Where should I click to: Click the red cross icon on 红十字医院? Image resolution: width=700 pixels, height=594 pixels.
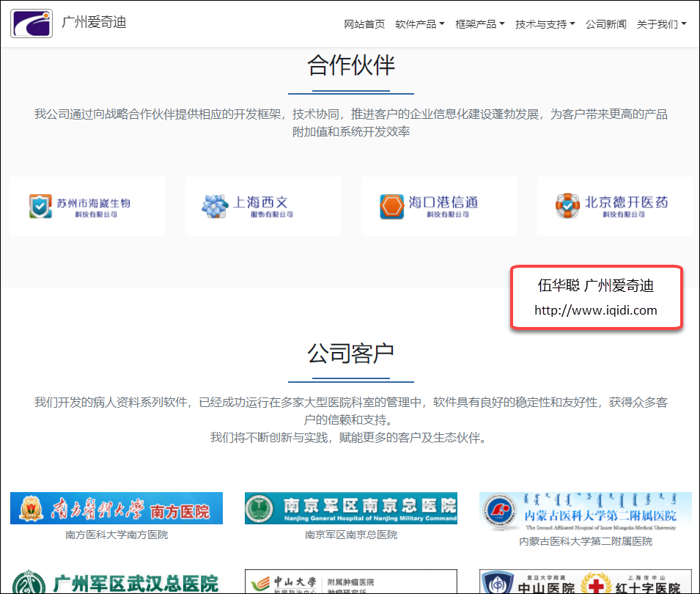click(595, 584)
